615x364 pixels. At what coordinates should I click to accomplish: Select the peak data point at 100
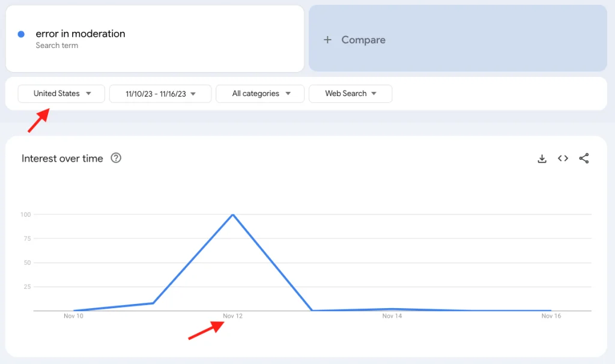pos(232,214)
